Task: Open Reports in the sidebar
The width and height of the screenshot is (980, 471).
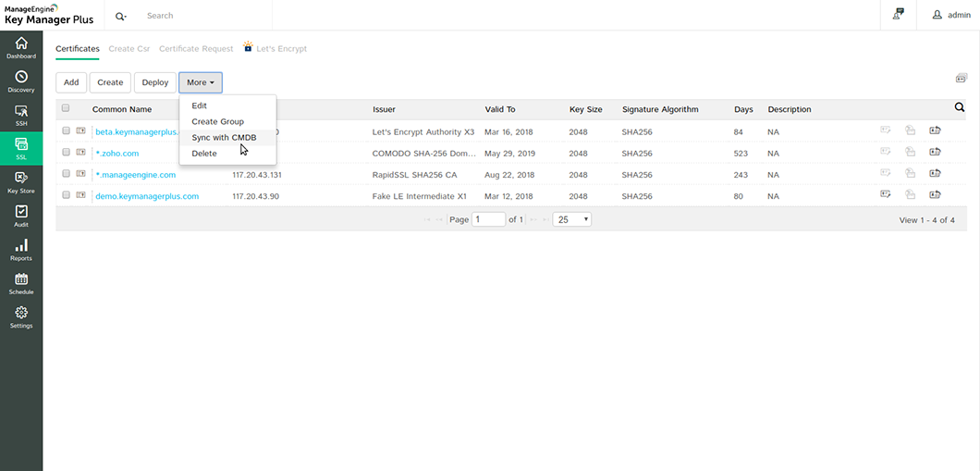Action: point(21,250)
